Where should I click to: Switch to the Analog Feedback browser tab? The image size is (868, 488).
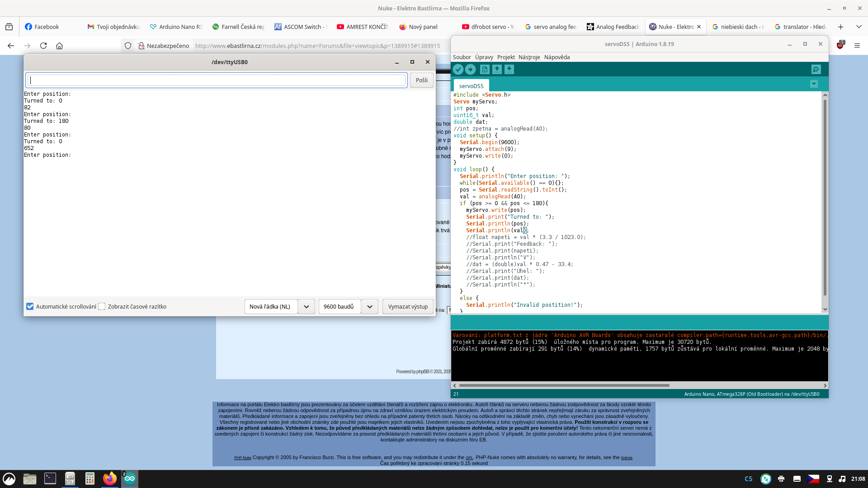613,27
